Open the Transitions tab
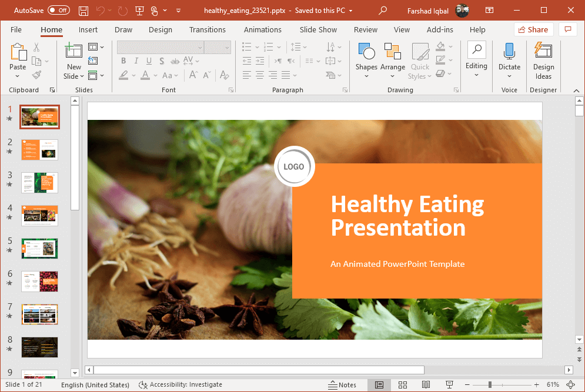Viewport: 585px width, 392px height. (207, 29)
